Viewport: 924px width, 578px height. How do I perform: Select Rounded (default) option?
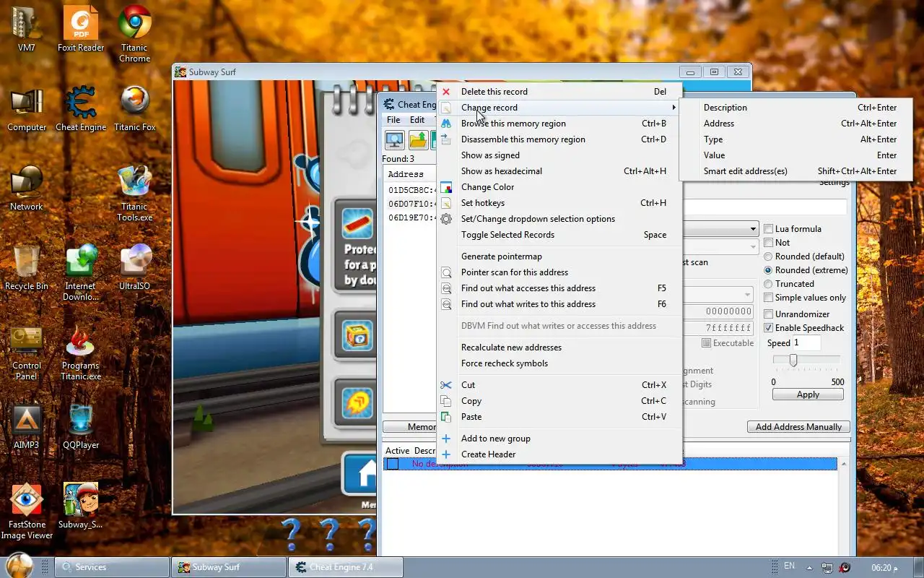(x=769, y=256)
